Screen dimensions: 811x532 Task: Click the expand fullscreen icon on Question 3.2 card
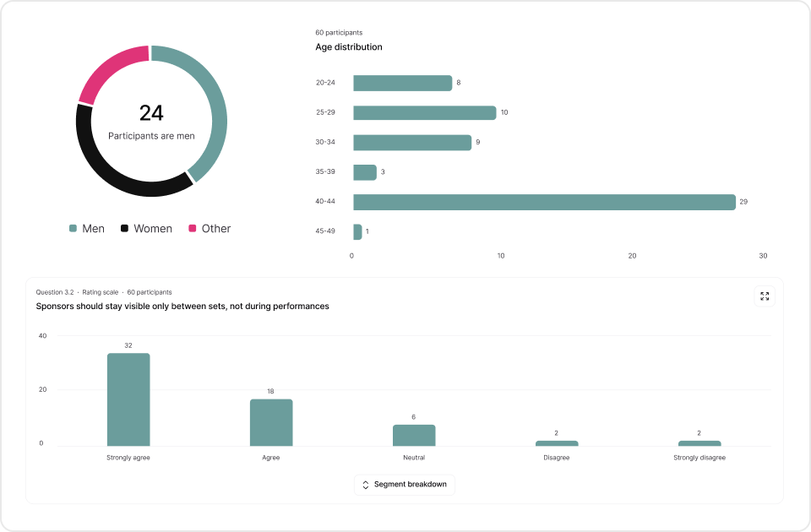pyautogui.click(x=765, y=296)
